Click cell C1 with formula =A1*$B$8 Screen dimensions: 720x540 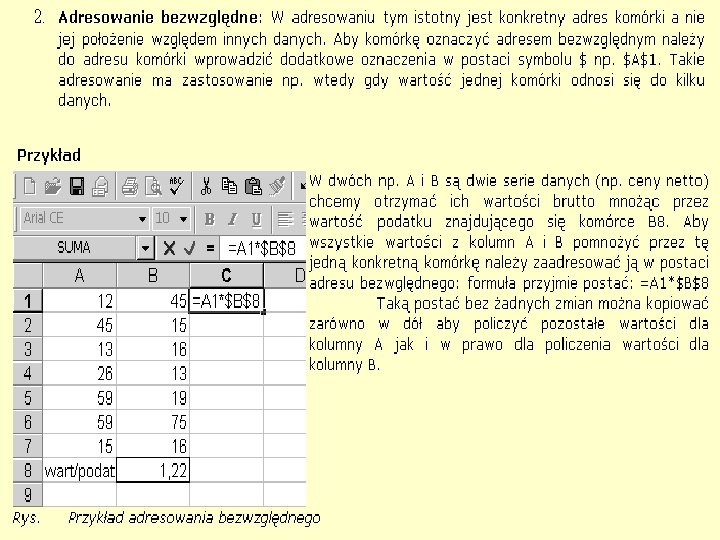226,301
